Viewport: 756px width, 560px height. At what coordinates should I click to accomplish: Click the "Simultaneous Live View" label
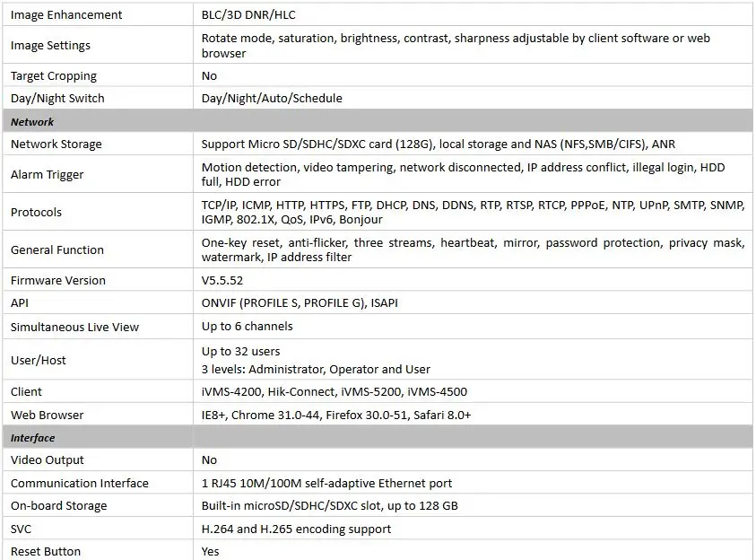(x=74, y=327)
